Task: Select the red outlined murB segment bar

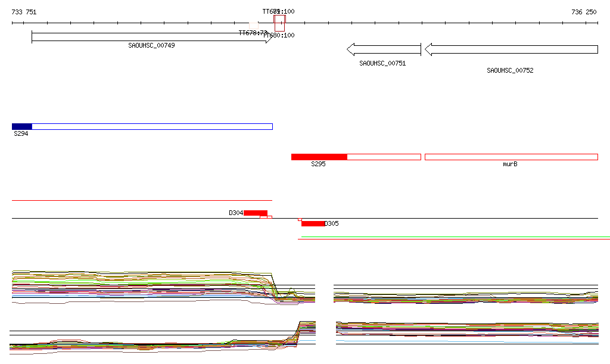Action: point(511,157)
